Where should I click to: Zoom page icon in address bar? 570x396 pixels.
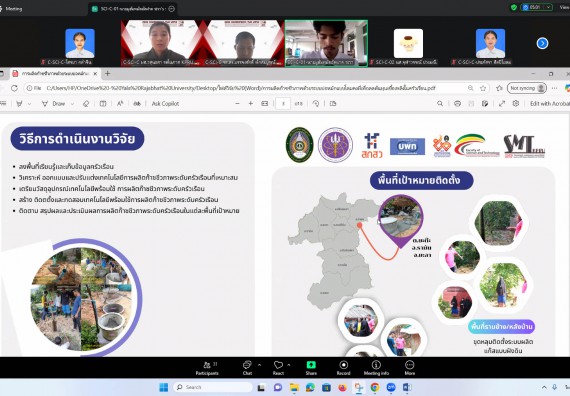coord(470,88)
